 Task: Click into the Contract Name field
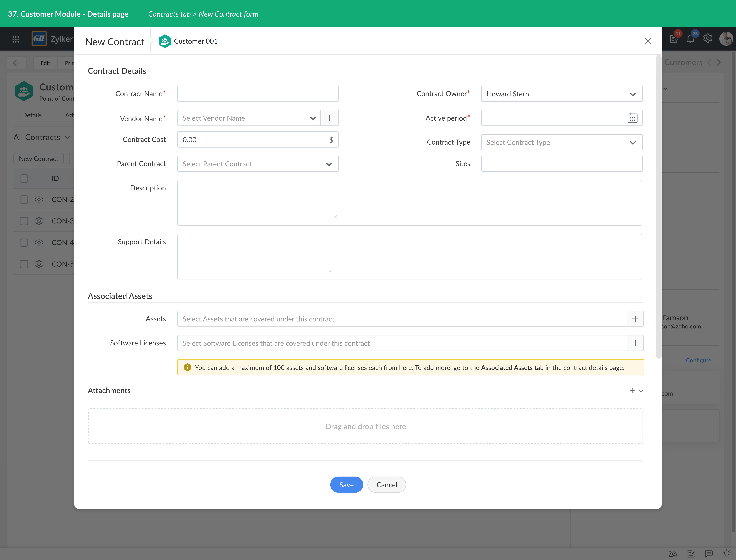(258, 94)
